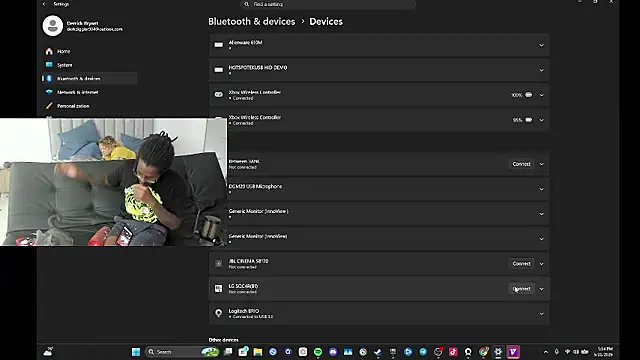The height and width of the screenshot is (360, 640).
Task: Open File Explorer from taskbar
Action: (258, 352)
